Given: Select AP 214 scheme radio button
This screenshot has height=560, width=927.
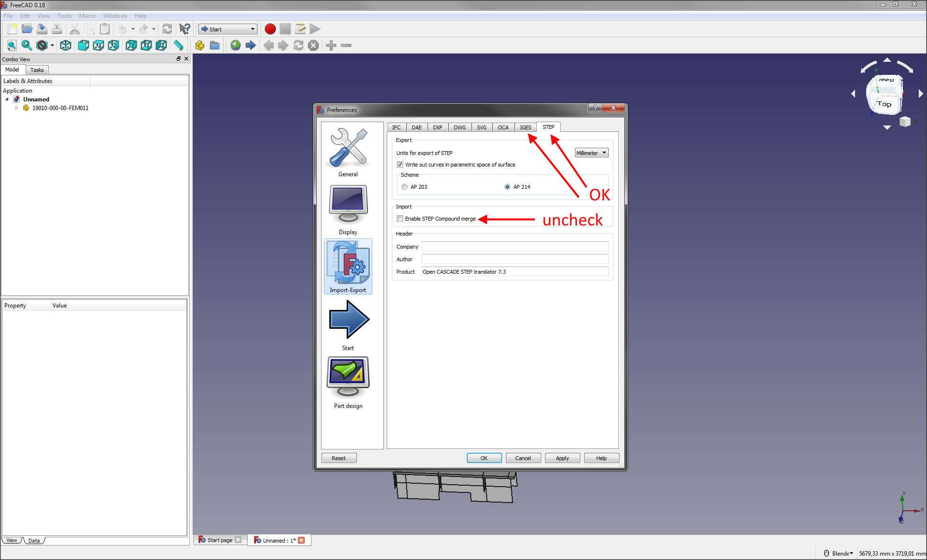Looking at the screenshot, I should 507,187.
